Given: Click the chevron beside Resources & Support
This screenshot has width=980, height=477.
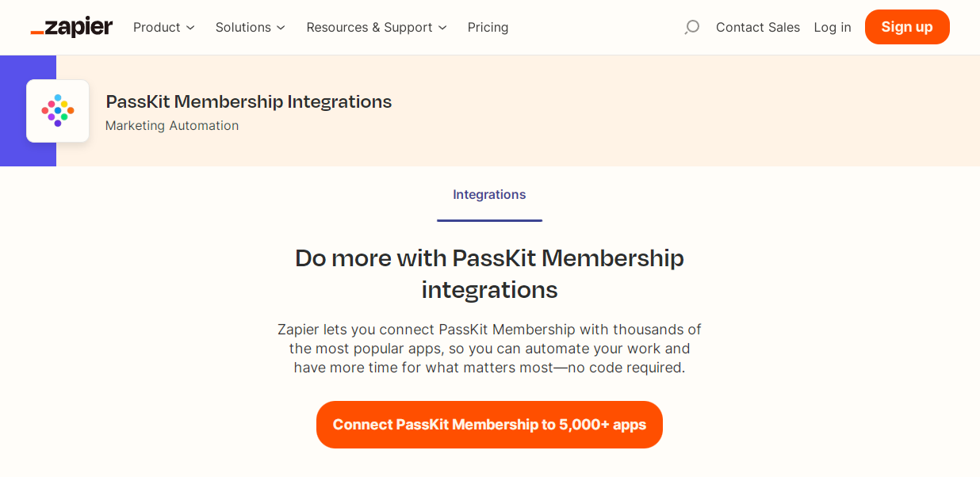Looking at the screenshot, I should 442,28.
